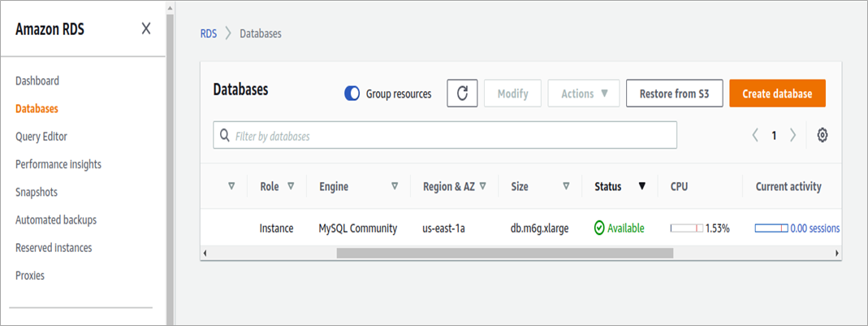Click the db.m6g.xlarge size cell
868x326 pixels.
point(539,228)
